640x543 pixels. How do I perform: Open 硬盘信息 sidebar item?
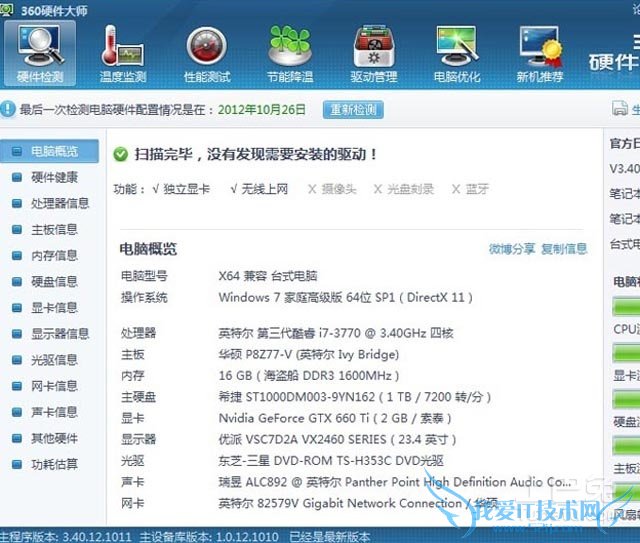tap(49, 282)
